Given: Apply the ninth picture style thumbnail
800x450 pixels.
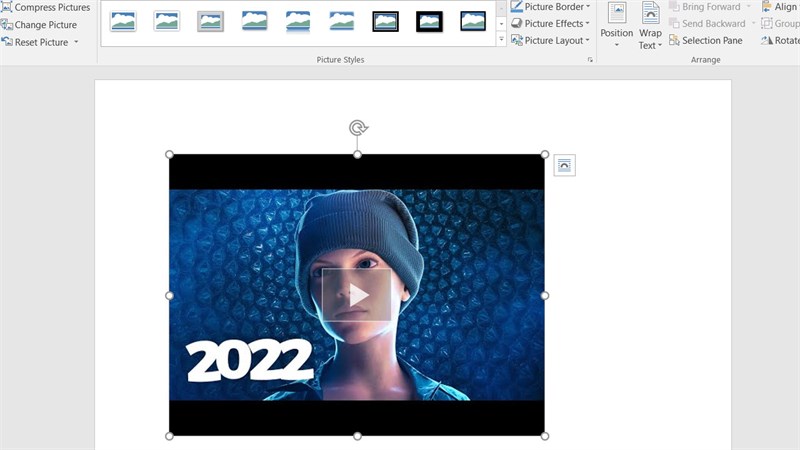Looking at the screenshot, I should pyautogui.click(x=473, y=21).
